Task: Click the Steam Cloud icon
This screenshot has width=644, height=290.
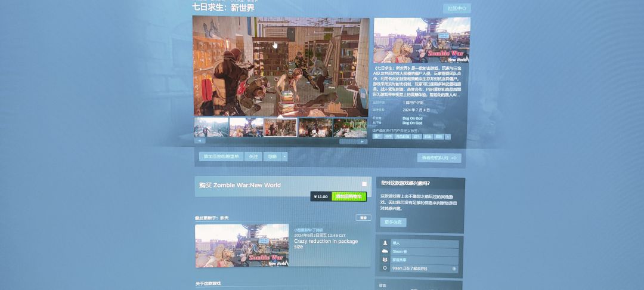Action: pyautogui.click(x=385, y=251)
